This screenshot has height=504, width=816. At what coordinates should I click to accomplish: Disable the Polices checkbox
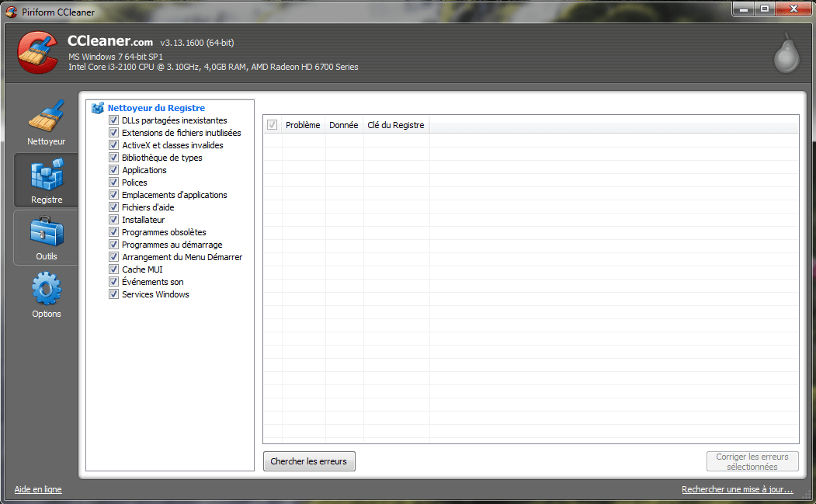click(113, 182)
